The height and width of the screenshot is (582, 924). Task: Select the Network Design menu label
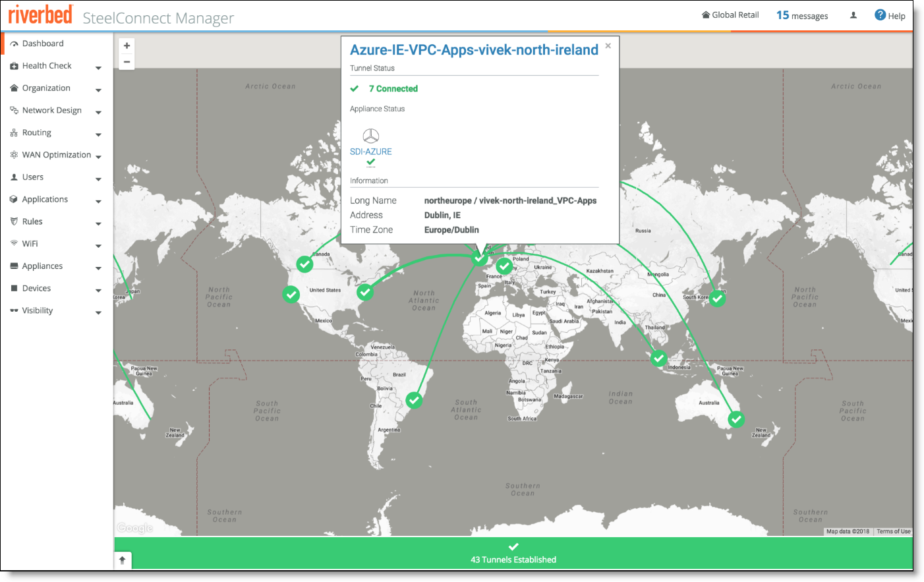(52, 111)
